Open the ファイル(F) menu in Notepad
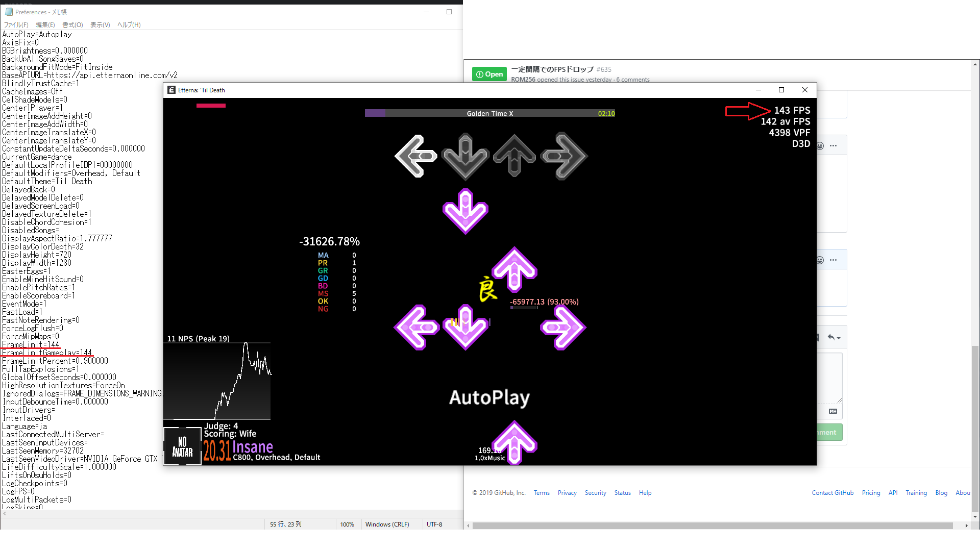This screenshot has height=551, width=980. point(16,25)
